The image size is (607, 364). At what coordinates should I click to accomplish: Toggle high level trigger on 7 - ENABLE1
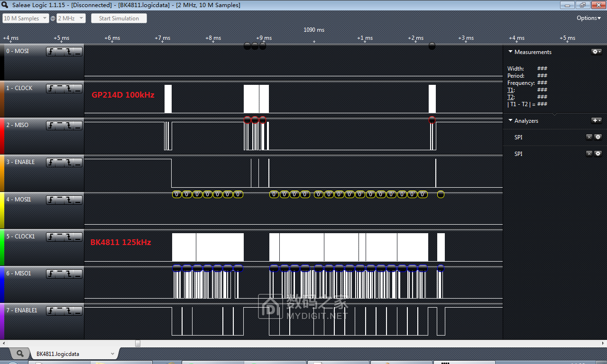pos(60,311)
